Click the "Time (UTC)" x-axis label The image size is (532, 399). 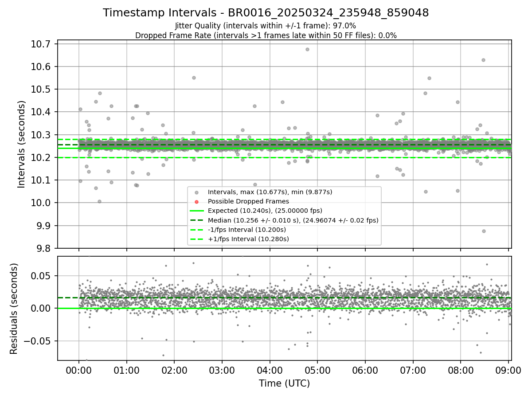click(284, 383)
